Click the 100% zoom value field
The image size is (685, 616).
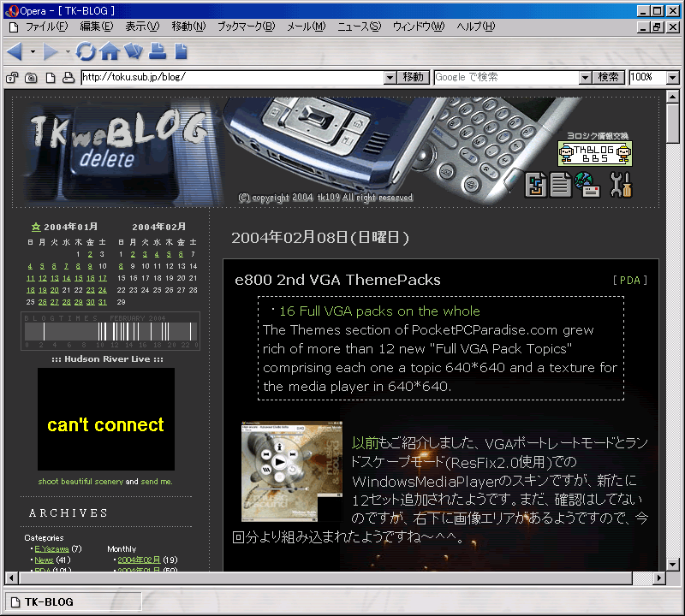pos(648,78)
